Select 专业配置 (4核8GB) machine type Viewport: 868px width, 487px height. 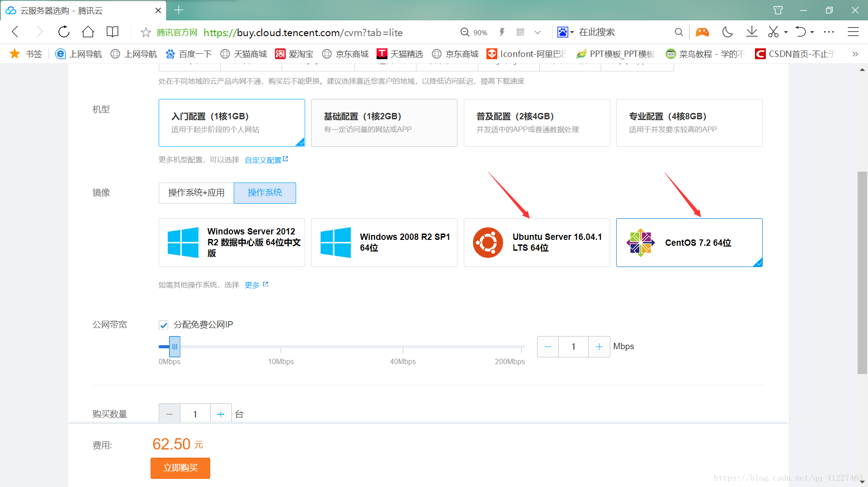point(689,123)
